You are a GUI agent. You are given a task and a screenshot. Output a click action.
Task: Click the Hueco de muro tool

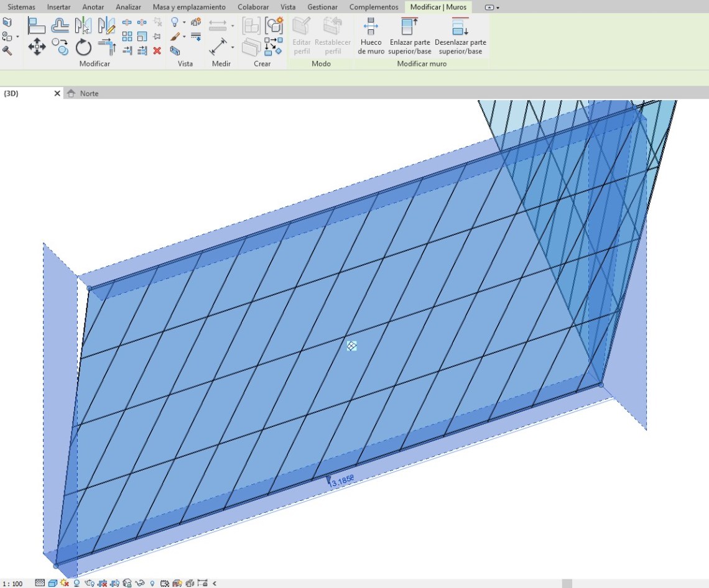(x=371, y=36)
